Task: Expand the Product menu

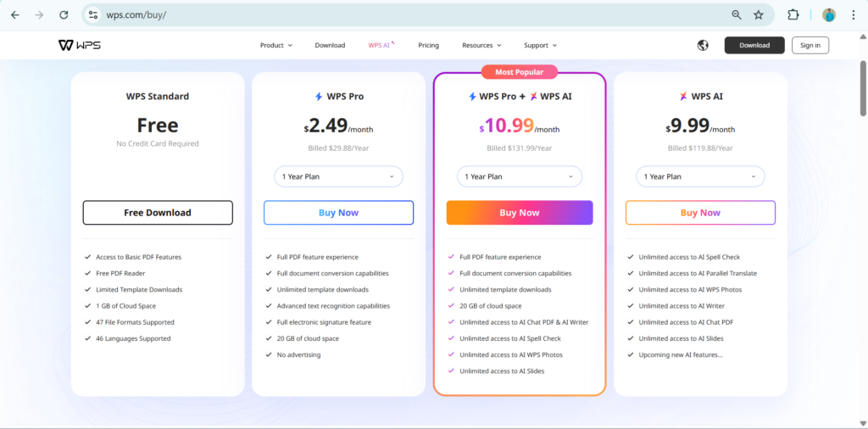Action: click(276, 46)
